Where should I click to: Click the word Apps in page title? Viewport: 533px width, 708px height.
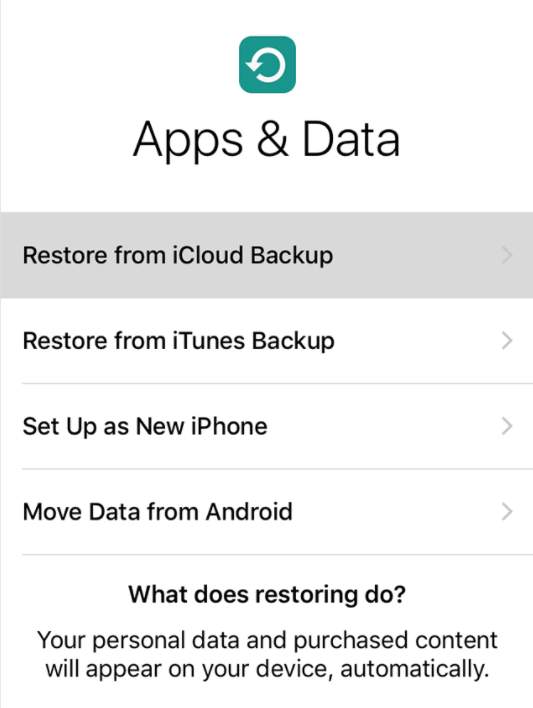(188, 142)
